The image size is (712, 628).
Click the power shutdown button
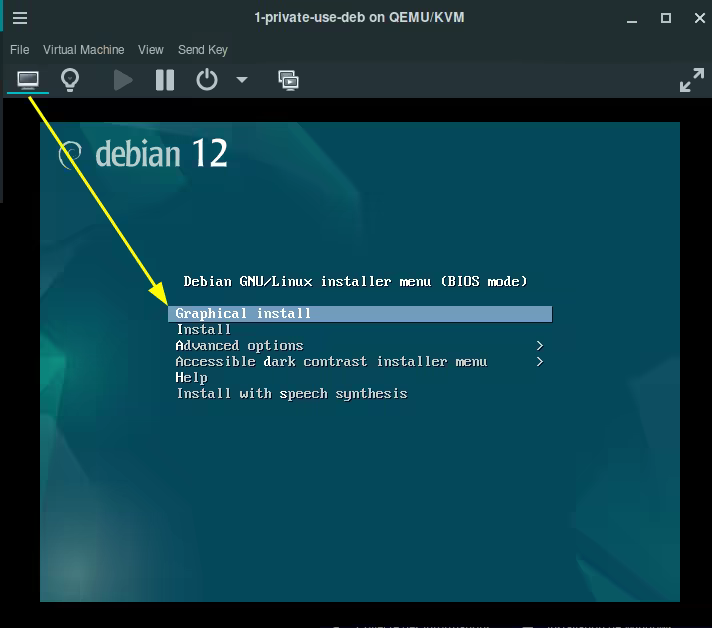pyautogui.click(x=207, y=80)
